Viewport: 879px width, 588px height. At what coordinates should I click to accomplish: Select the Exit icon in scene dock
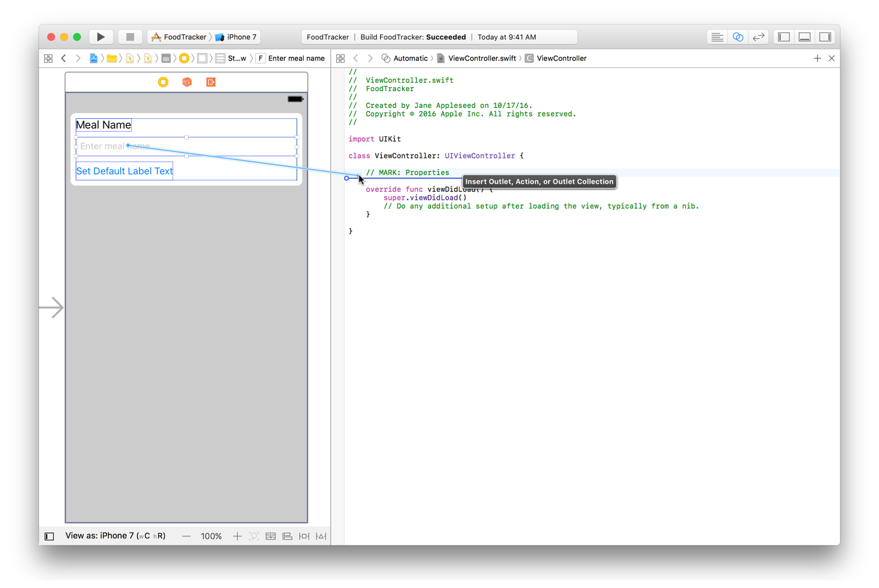pyautogui.click(x=211, y=82)
